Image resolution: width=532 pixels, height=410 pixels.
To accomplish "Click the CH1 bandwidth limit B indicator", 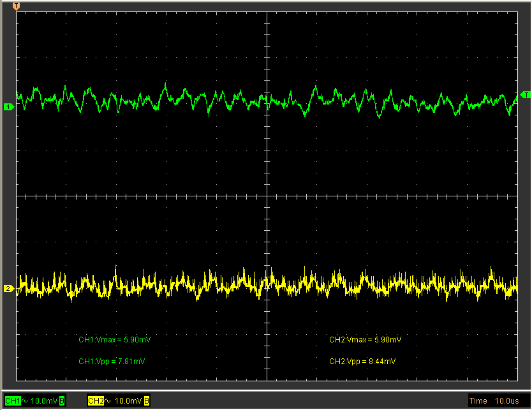I will click(x=62, y=401).
